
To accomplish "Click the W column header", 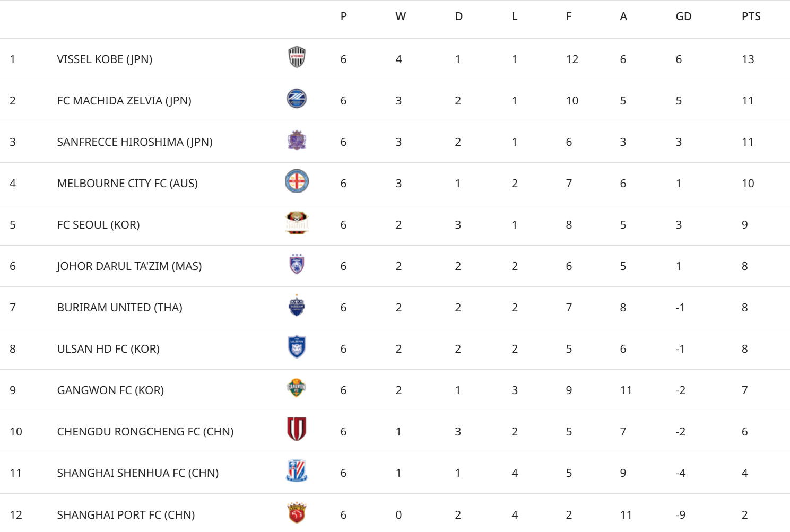I will [x=401, y=16].
